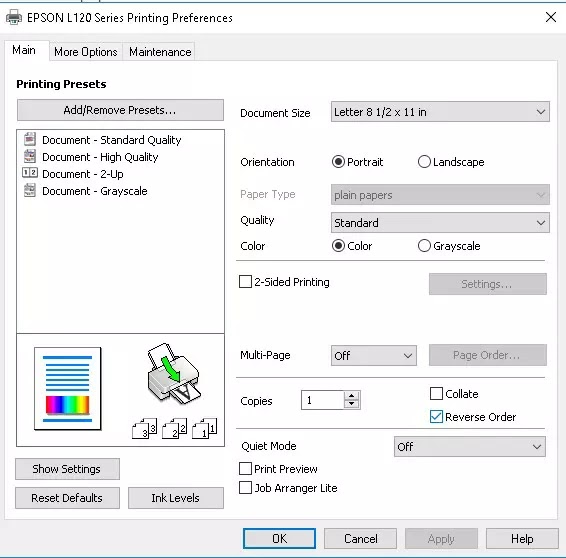Open the Paper Type dropdown
566x558 pixels.
440,195
